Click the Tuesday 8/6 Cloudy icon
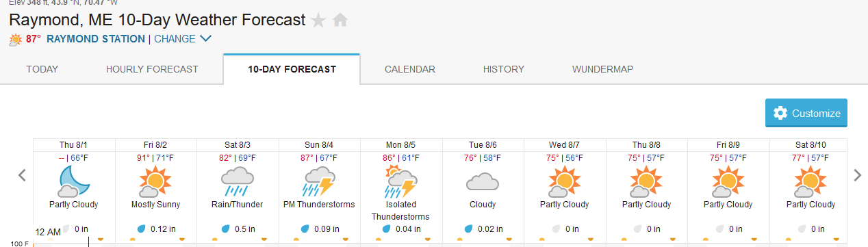The width and height of the screenshot is (868, 247). pyautogui.click(x=483, y=182)
